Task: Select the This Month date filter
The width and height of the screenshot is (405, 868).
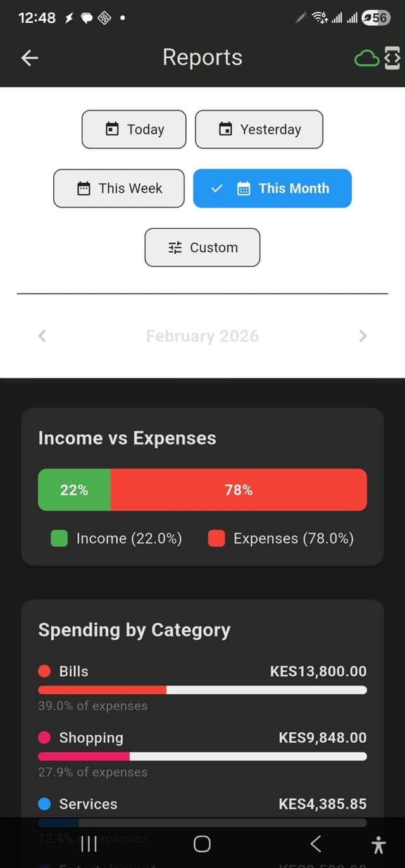Action: click(x=272, y=188)
